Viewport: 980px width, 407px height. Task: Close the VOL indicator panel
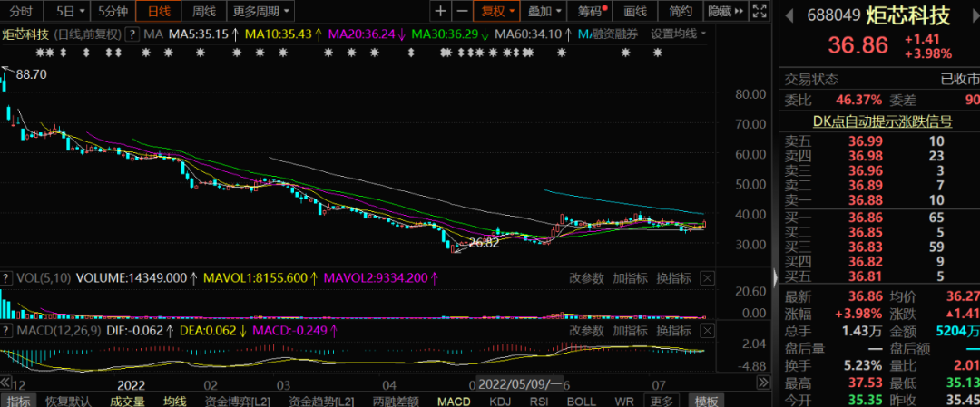click(x=707, y=278)
